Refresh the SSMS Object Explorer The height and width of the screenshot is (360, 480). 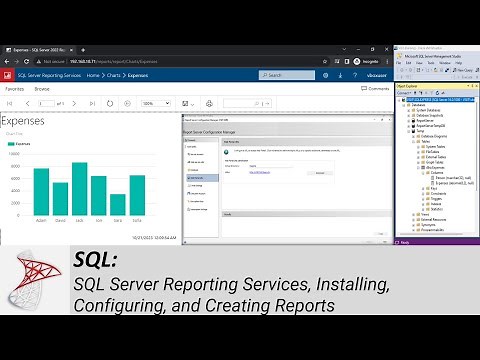coord(437,93)
